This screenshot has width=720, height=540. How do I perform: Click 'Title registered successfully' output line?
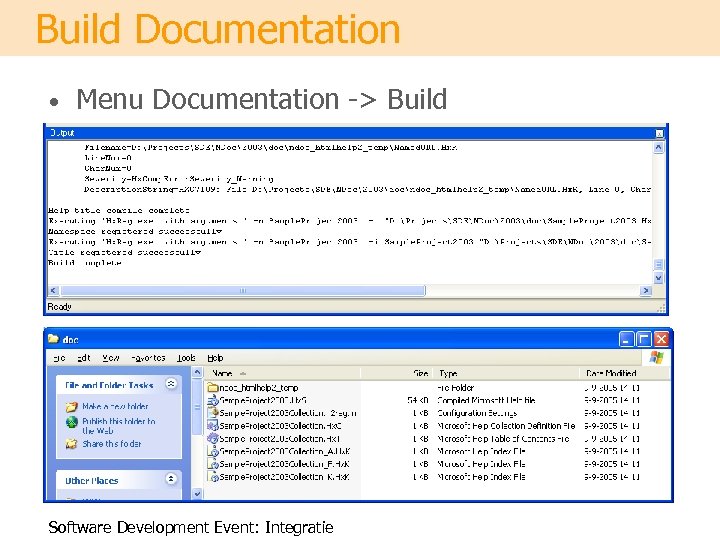124,253
